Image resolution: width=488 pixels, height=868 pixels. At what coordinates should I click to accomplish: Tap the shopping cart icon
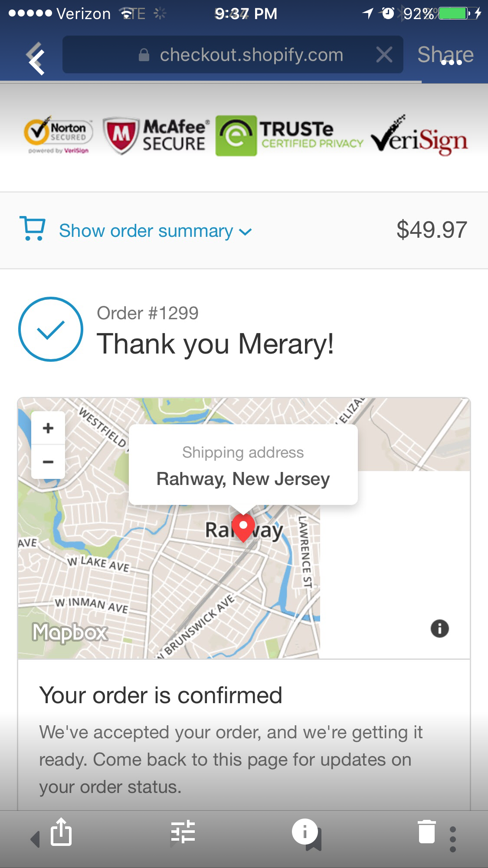pos(33,229)
